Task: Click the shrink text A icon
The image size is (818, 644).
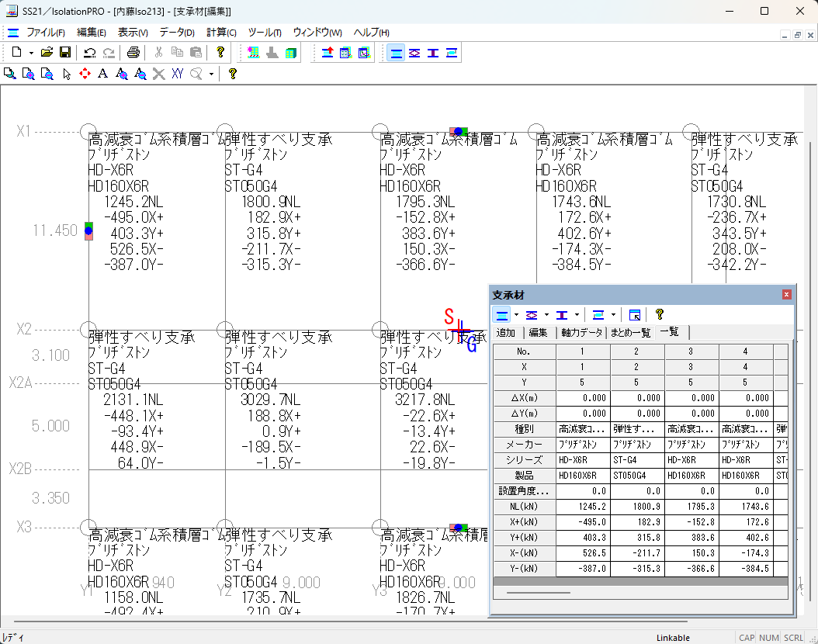Action: click(140, 74)
